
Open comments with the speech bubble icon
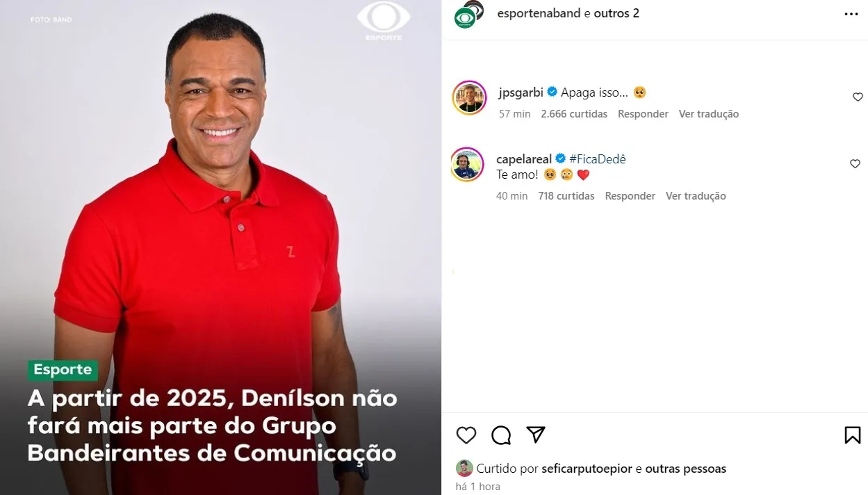(501, 435)
